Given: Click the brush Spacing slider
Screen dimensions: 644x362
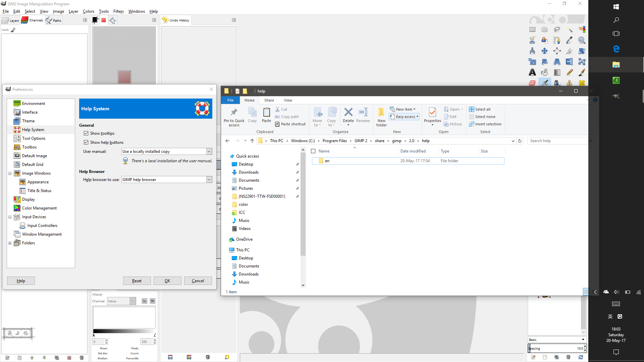Looking at the screenshot, I should [x=555, y=349].
